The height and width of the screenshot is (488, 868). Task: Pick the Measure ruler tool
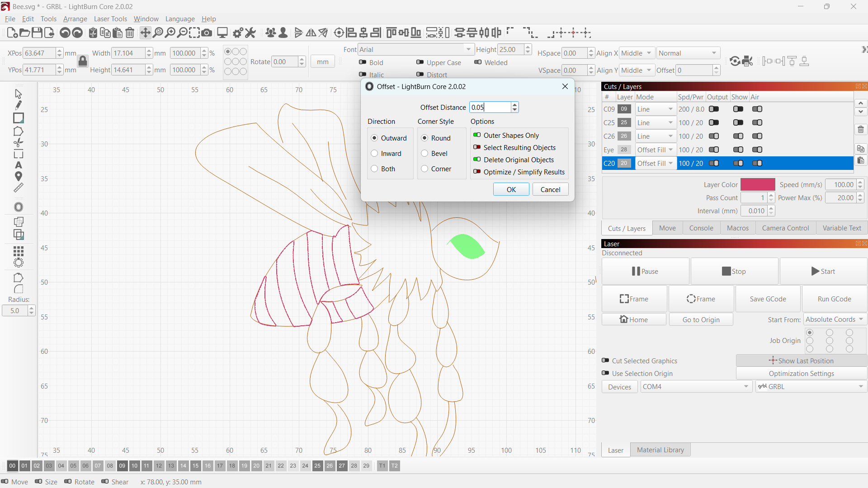pos(18,188)
